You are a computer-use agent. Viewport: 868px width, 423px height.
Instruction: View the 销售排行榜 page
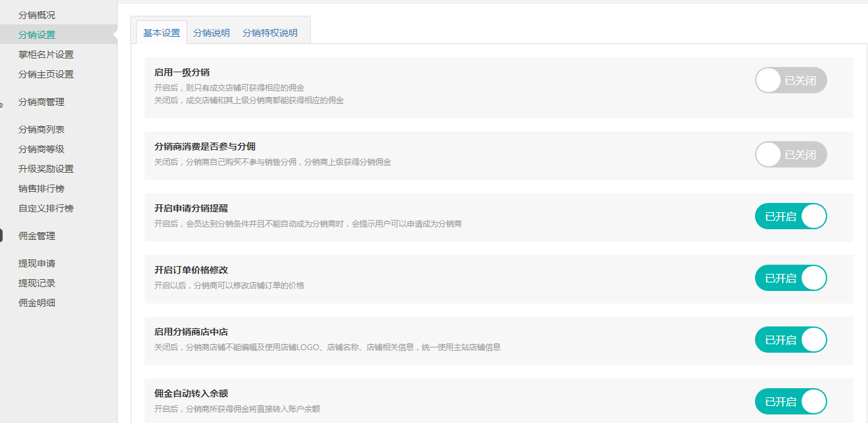(x=41, y=189)
